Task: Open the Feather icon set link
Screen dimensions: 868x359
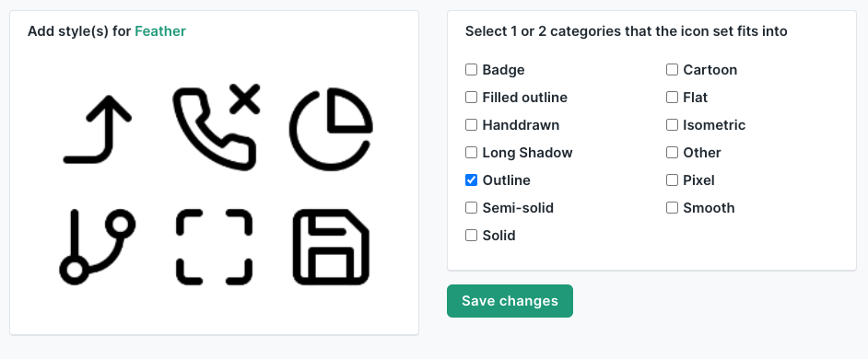Action: click(x=160, y=31)
